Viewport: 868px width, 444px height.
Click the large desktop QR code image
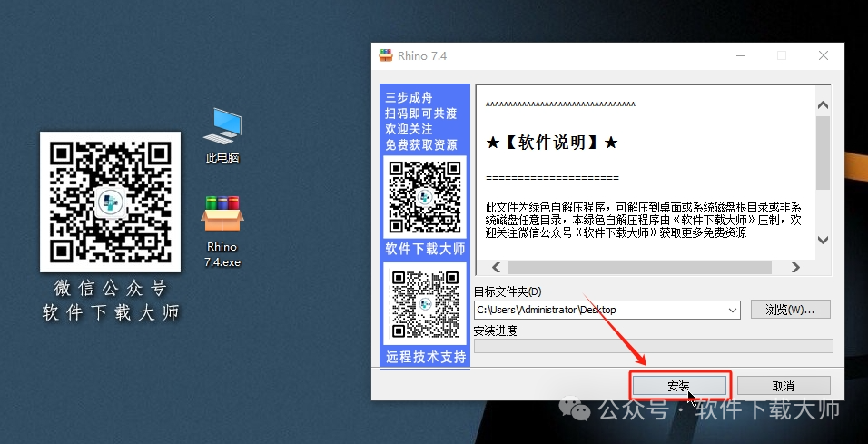110,202
